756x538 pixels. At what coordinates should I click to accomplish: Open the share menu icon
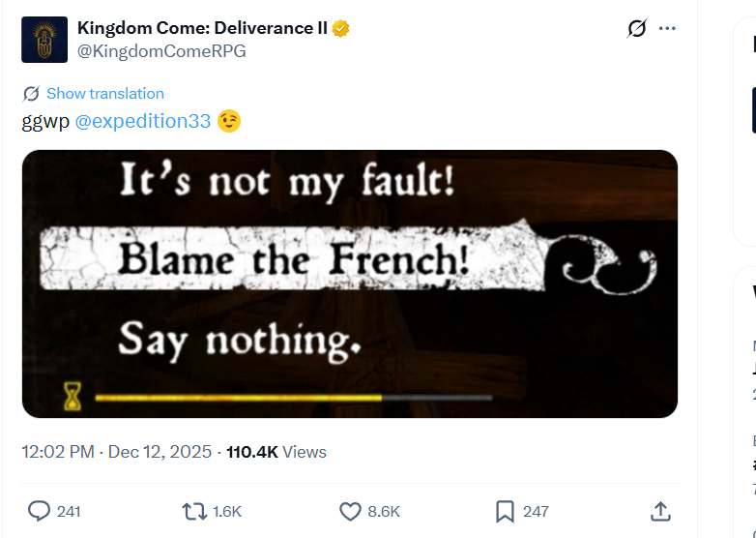[x=660, y=511]
